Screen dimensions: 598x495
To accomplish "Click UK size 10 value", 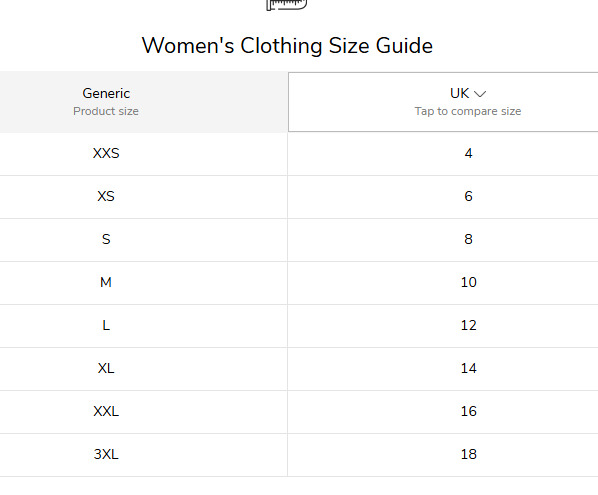I will coord(468,282).
